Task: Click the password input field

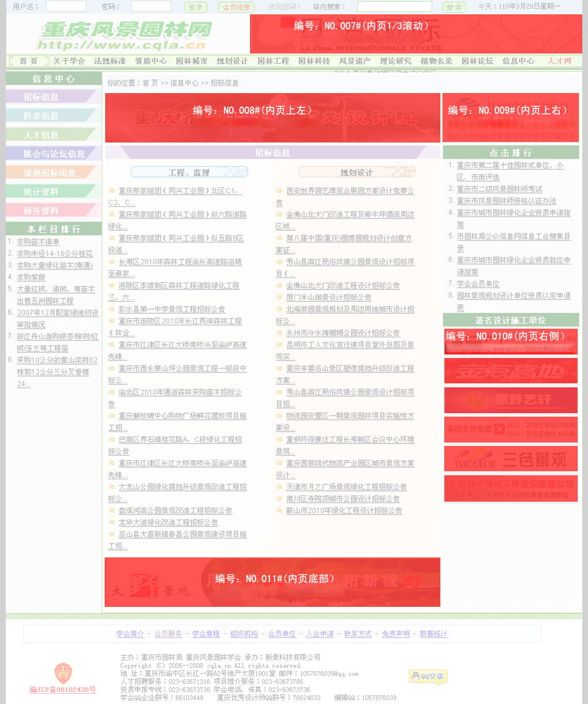Action: pos(151,6)
